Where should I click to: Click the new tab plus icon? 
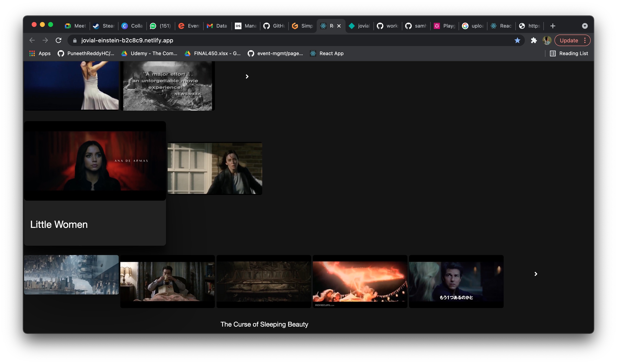(552, 26)
